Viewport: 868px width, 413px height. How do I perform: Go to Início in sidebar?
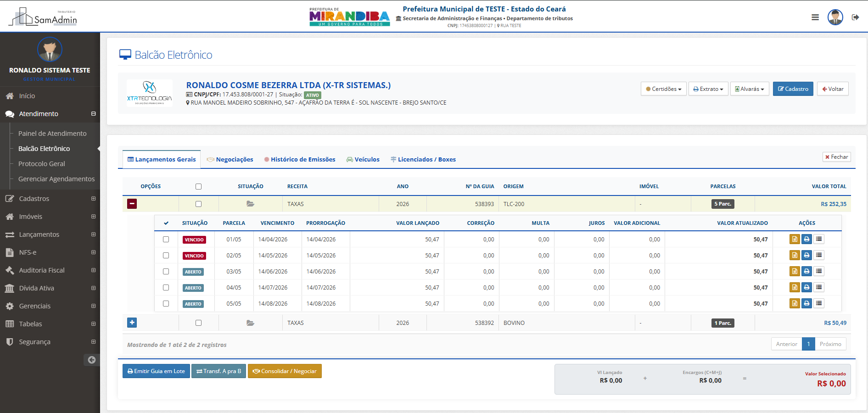(x=50, y=96)
